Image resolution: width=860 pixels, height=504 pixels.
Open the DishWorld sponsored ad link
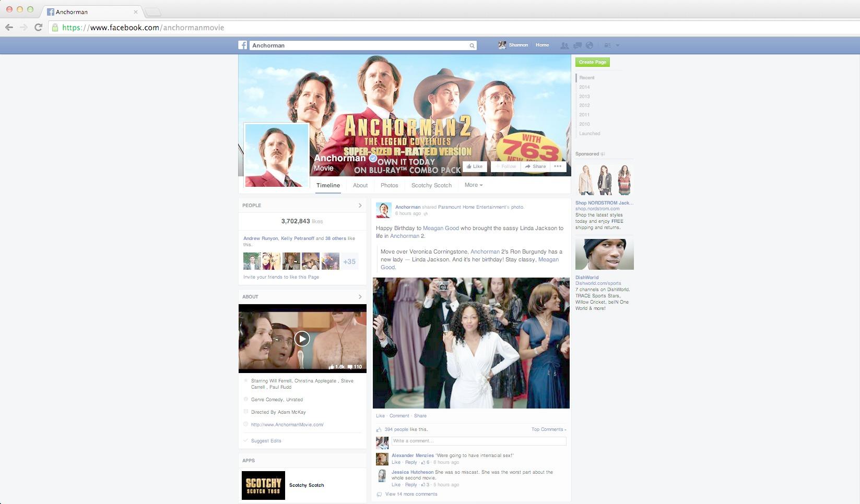pyautogui.click(x=587, y=278)
